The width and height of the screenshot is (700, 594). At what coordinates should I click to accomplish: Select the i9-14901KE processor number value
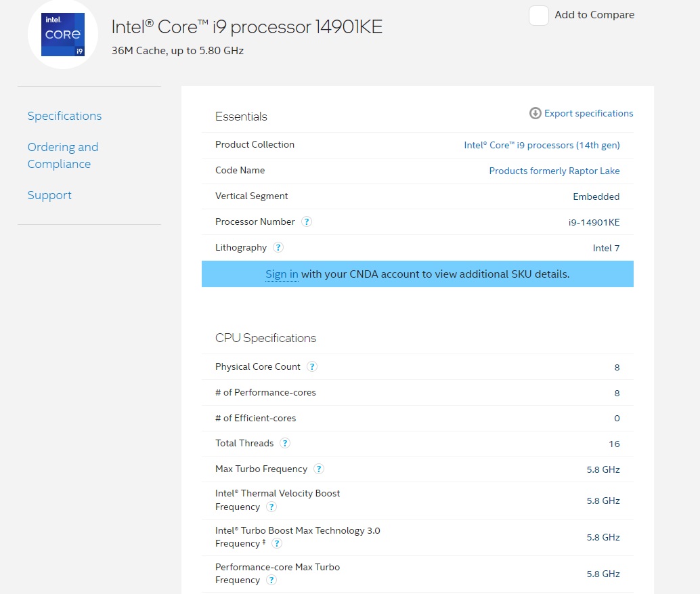pos(594,222)
